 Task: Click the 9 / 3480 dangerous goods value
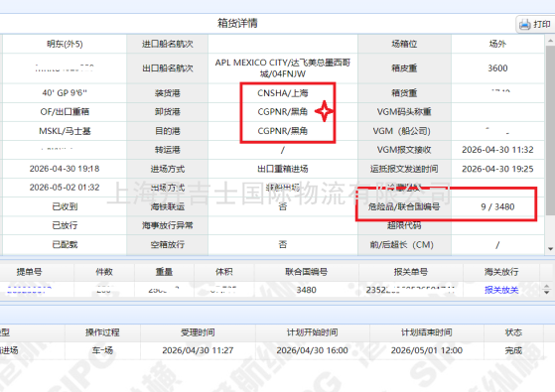(497, 207)
